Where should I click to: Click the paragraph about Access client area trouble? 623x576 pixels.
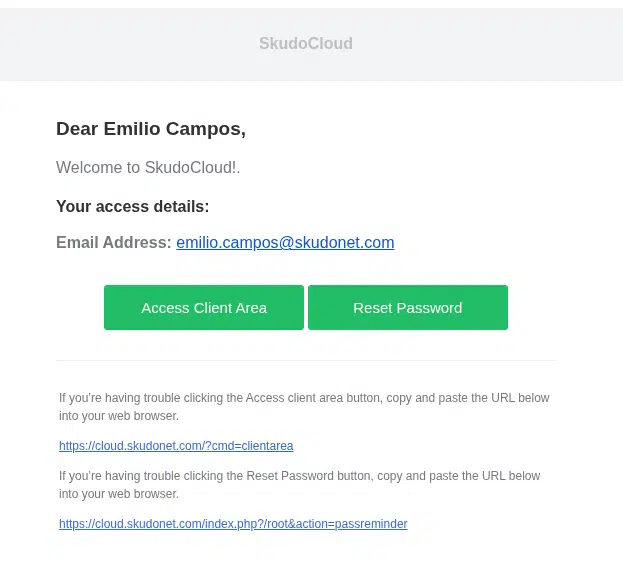point(304,407)
